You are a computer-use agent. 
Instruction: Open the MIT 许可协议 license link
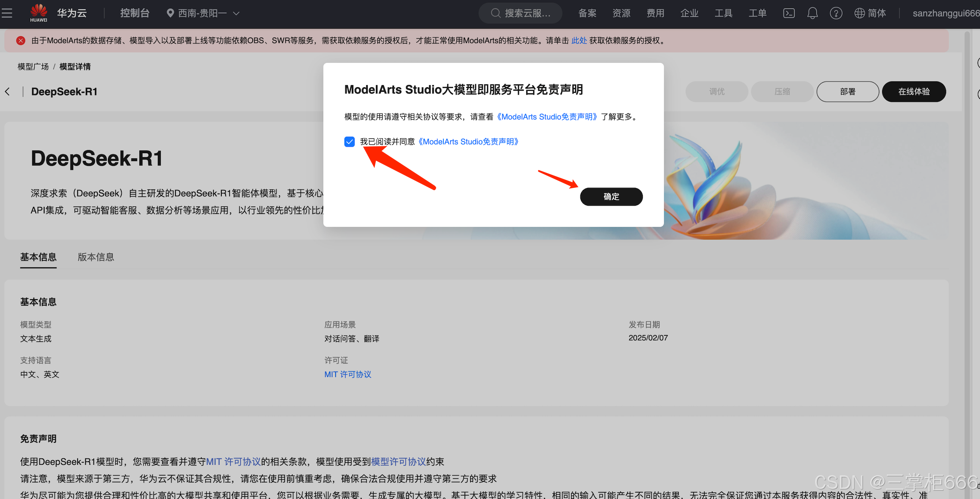(347, 374)
